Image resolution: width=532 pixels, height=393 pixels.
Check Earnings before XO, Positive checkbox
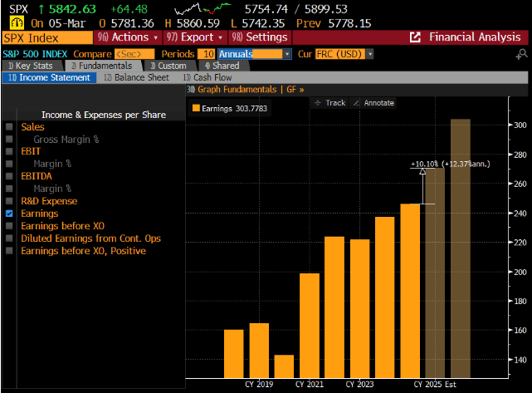[9, 250]
